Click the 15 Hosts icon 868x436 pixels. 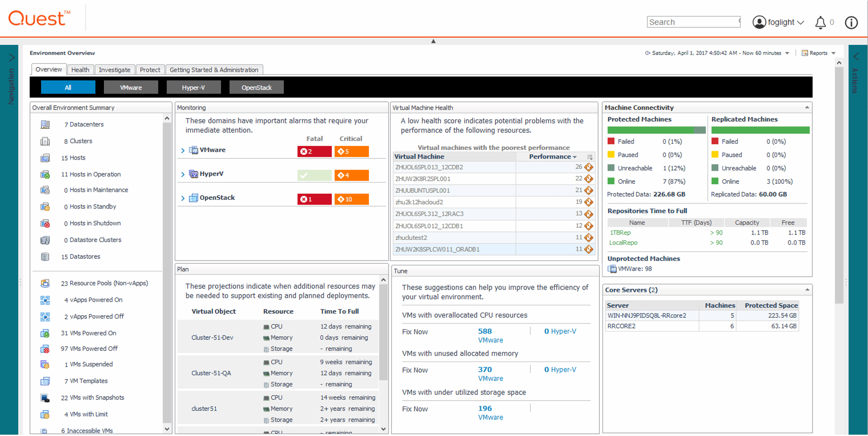pyautogui.click(x=45, y=158)
